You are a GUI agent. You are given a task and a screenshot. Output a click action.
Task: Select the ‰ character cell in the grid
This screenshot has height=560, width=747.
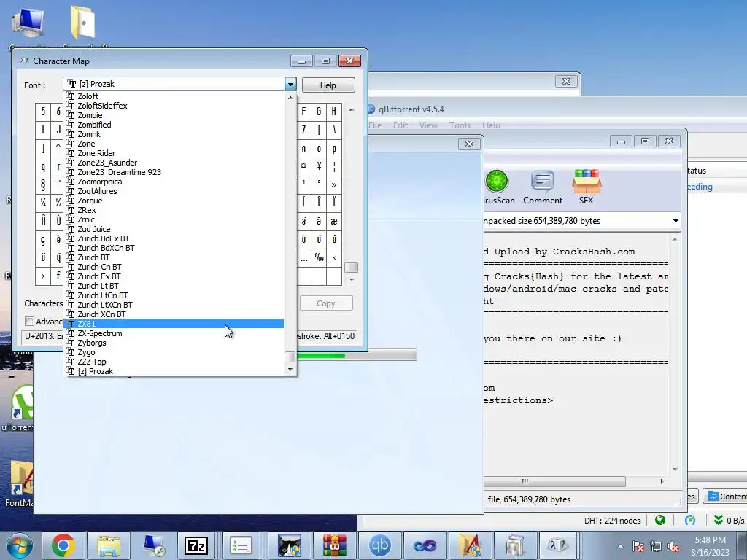[x=319, y=257]
